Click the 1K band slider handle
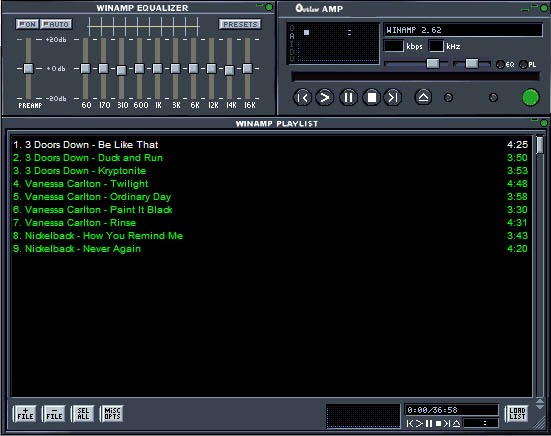Viewport: 551px width, 436px height. [x=157, y=69]
